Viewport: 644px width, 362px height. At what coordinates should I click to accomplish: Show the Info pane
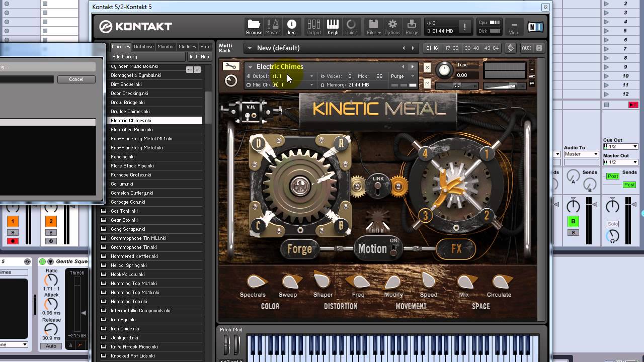[x=292, y=26]
